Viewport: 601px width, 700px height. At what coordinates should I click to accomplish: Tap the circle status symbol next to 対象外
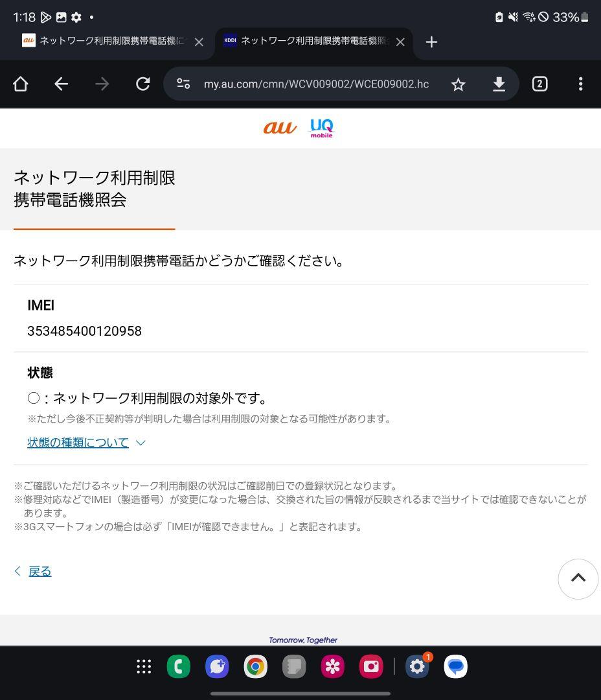[x=34, y=398]
